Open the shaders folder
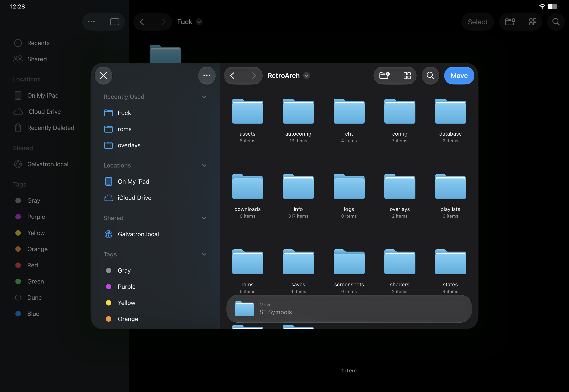 coord(400,262)
